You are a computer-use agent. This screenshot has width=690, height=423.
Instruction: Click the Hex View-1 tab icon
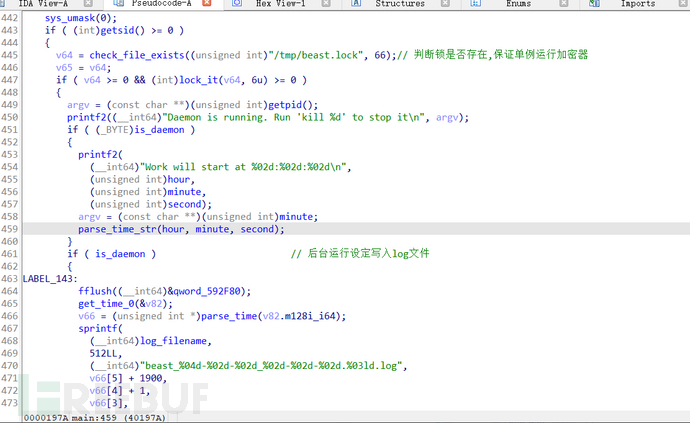[x=237, y=4]
